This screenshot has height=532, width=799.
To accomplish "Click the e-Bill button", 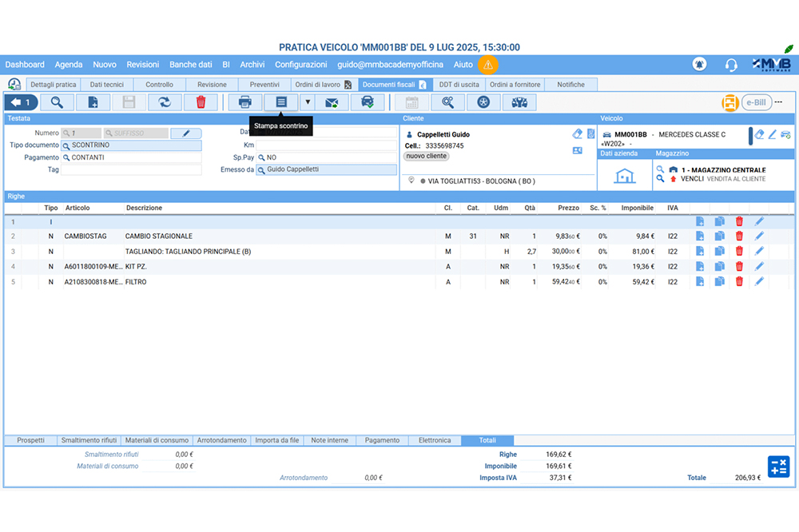I will coord(756,102).
